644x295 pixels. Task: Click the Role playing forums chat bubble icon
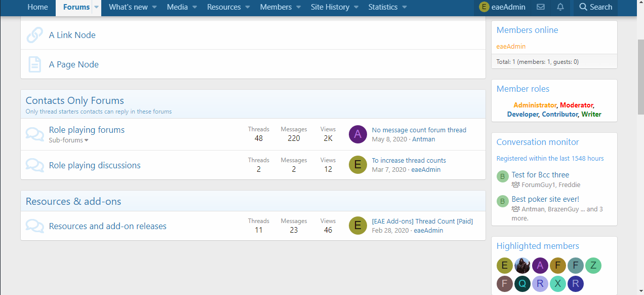34,134
